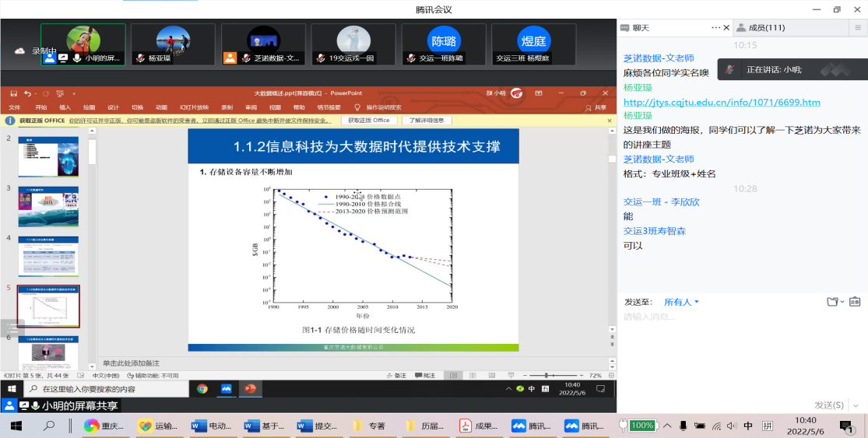Start Slide Show from status bar icon

511,376
